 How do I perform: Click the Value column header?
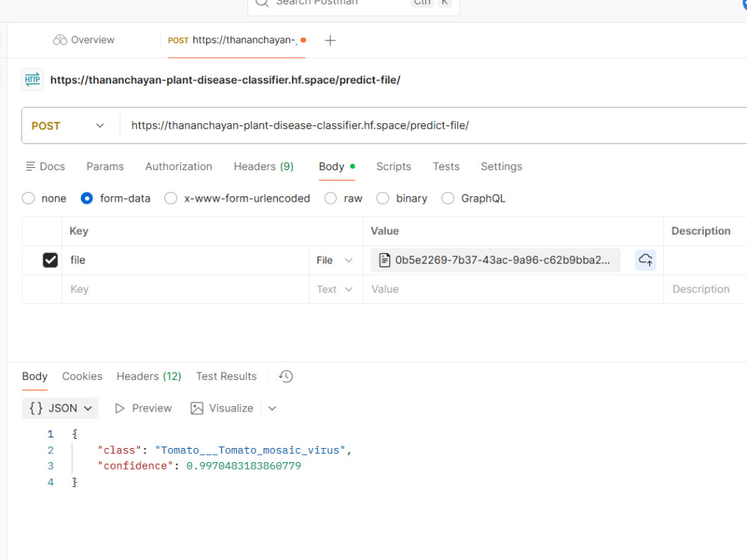(x=385, y=231)
